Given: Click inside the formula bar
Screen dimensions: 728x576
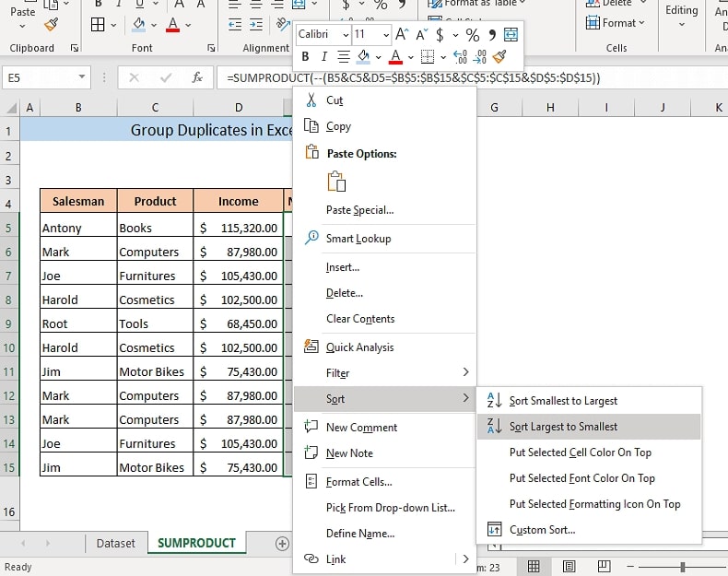Looking at the screenshot, I should [x=472, y=77].
